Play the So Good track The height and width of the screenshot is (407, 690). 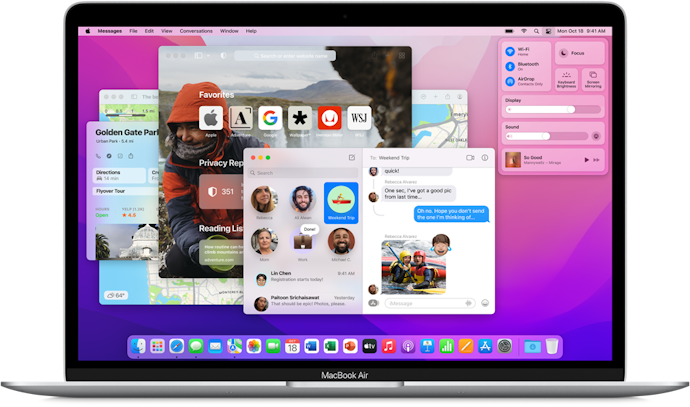tap(586, 160)
